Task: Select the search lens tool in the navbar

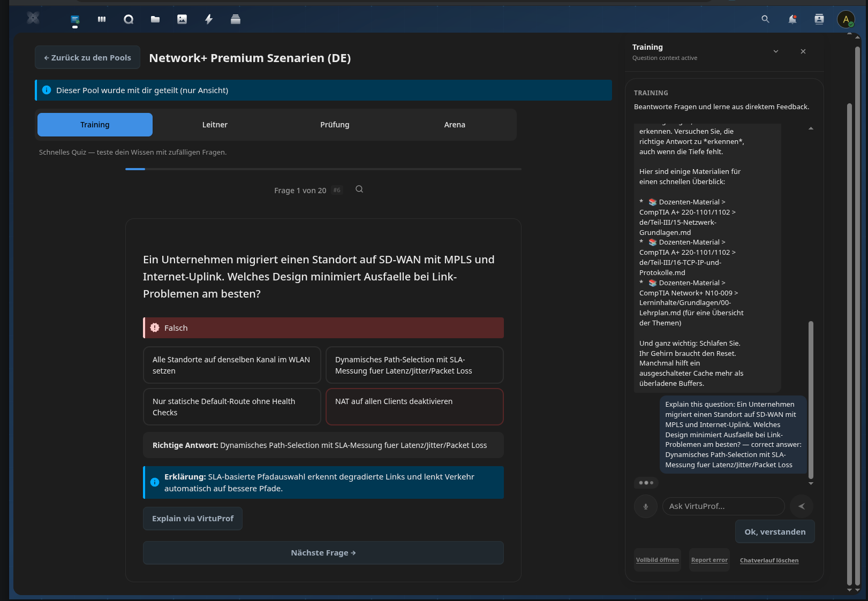Action: coord(129,19)
